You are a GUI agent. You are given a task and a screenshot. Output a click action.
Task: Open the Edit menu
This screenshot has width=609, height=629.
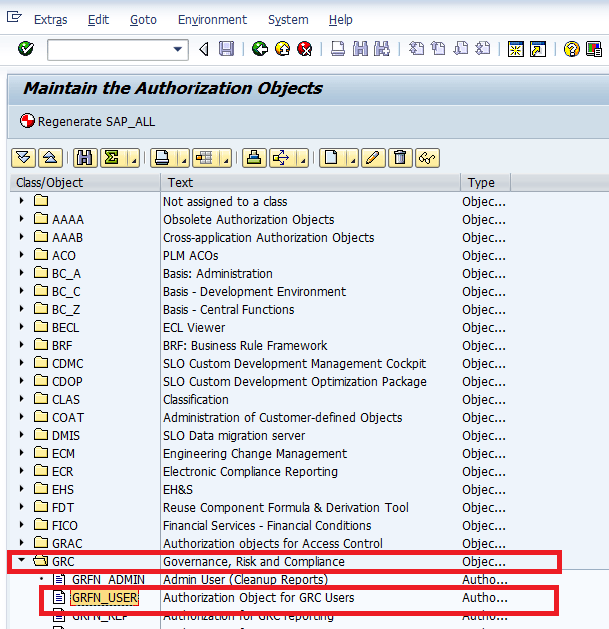[x=98, y=20]
